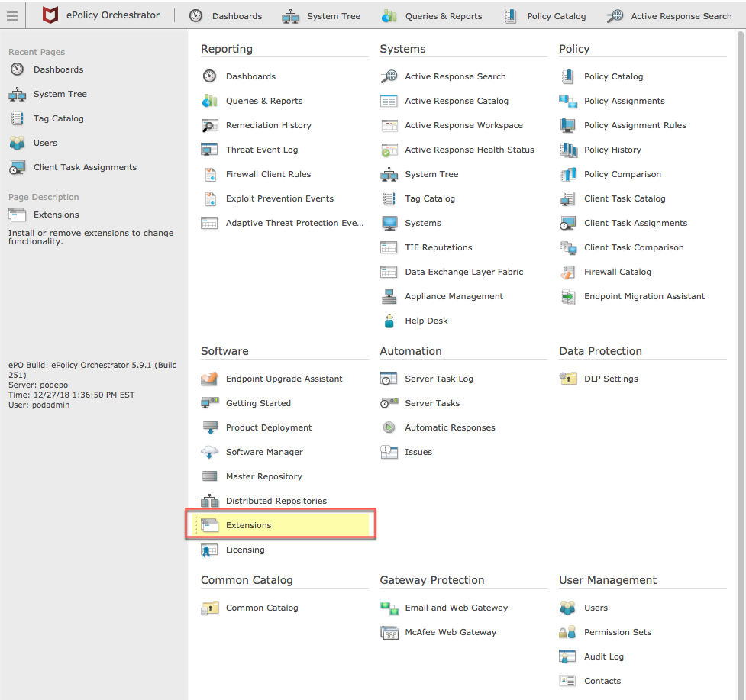Click the Software Manager cloud icon
The image size is (746, 700).
click(210, 452)
